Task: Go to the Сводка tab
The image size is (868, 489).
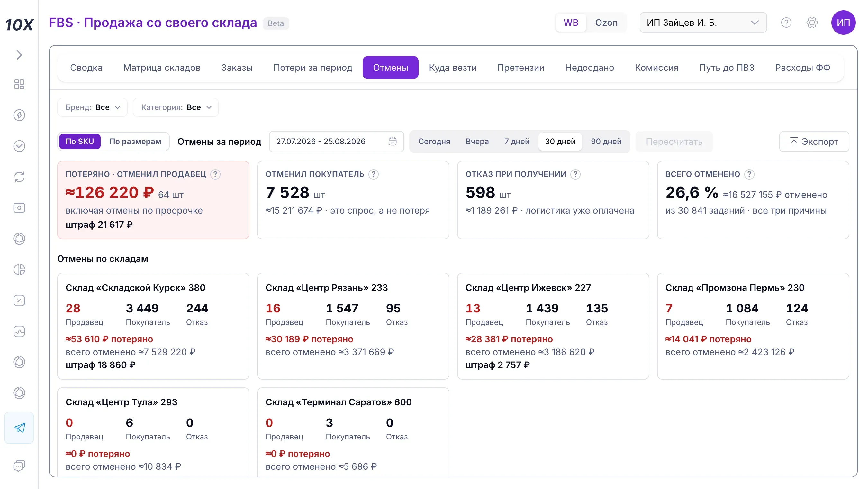Action: 86,68
